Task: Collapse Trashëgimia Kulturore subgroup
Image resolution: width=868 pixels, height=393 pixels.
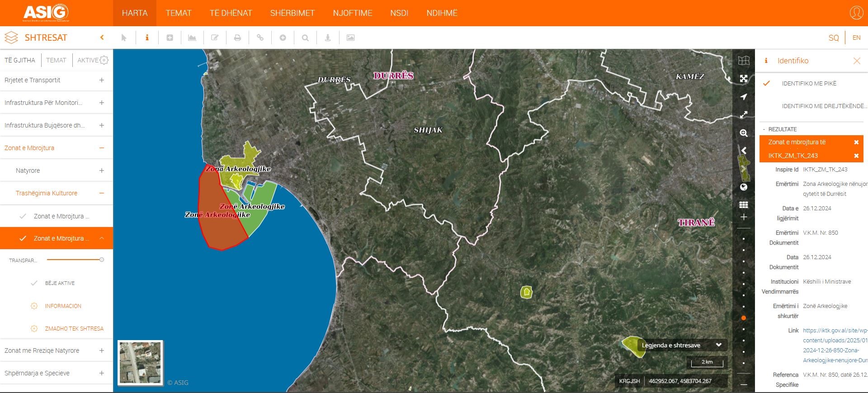Action: [x=102, y=193]
